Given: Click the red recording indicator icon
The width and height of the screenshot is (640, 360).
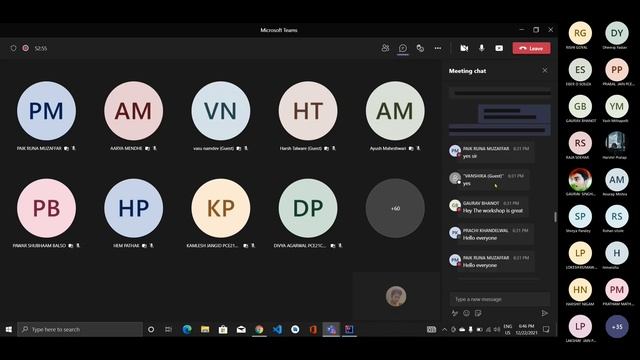Looking at the screenshot, I should pyautogui.click(x=25, y=48).
